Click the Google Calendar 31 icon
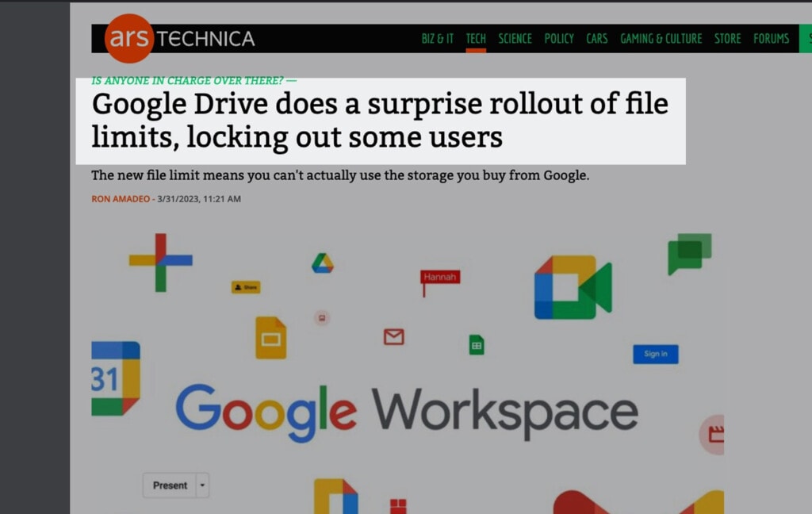 click(116, 379)
